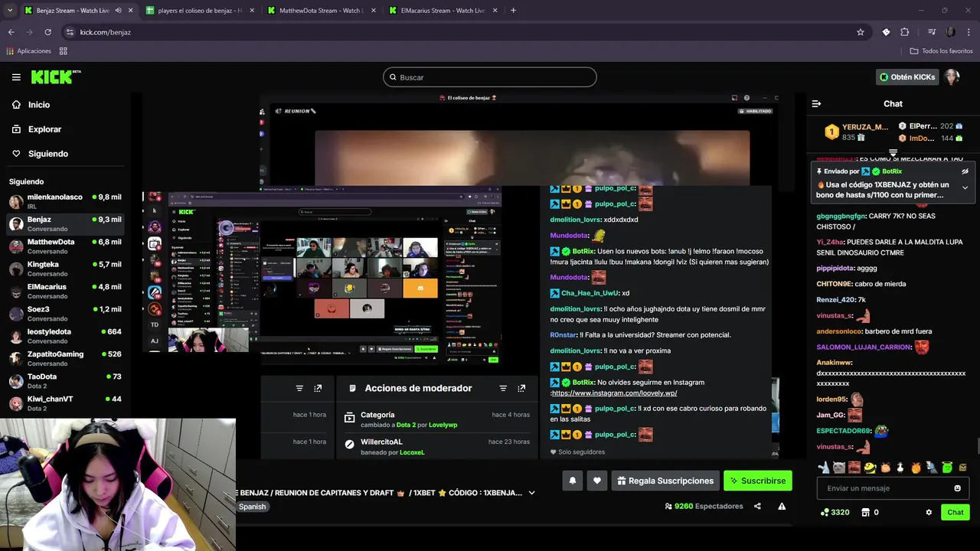980x551 pixels.
Task: Go back in browser
Action: click(x=11, y=32)
